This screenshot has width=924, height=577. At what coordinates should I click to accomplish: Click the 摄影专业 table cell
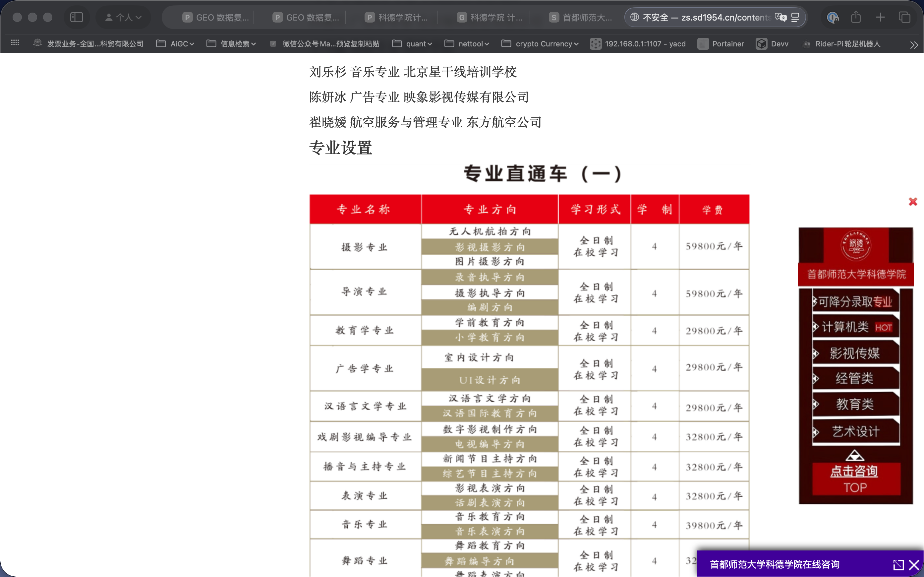[x=365, y=247]
